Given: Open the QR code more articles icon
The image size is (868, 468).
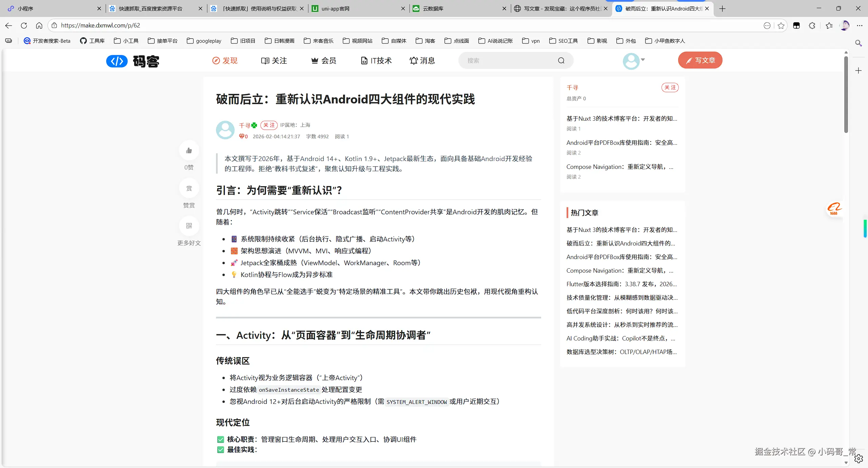Looking at the screenshot, I should [x=189, y=226].
